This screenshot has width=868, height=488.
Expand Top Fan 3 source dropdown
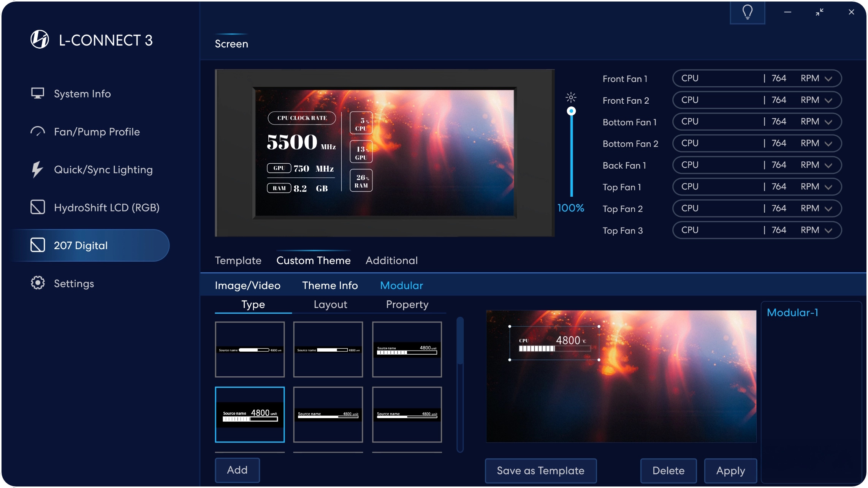(828, 230)
